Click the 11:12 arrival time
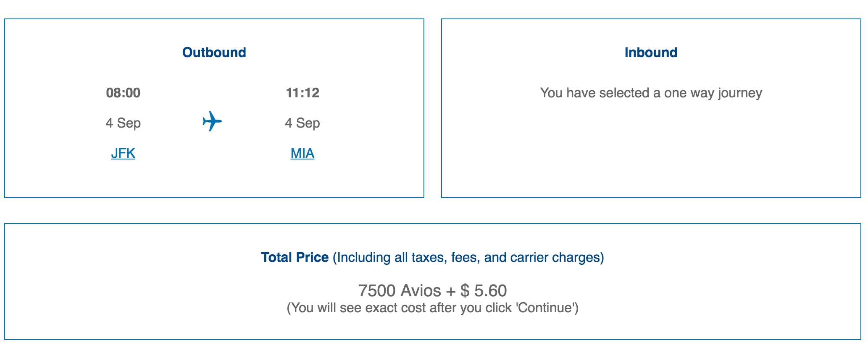Screen dimensions: 868x350 click(x=302, y=93)
